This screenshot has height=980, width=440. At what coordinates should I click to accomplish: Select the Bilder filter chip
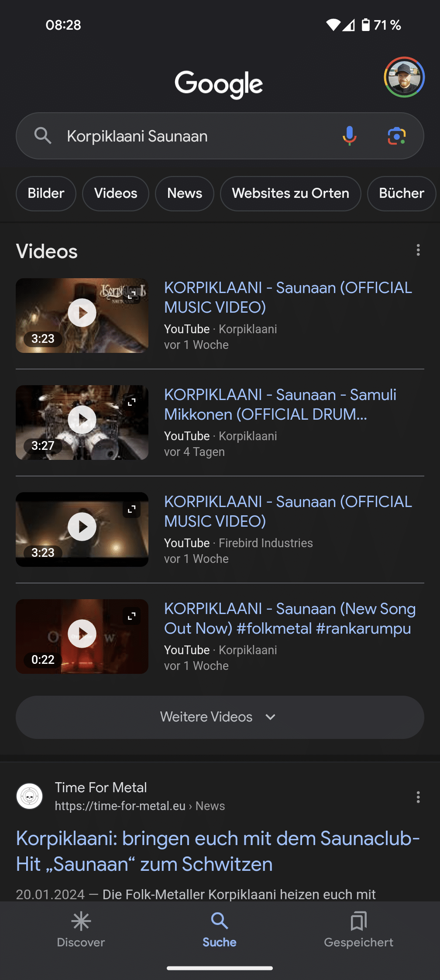46,193
